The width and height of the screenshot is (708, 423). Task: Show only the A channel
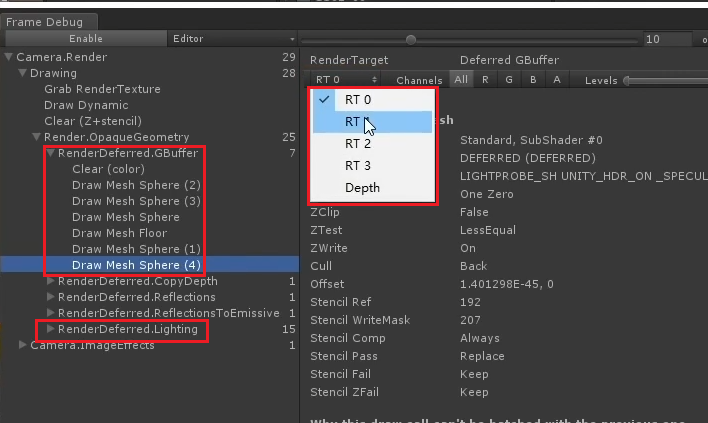557,79
